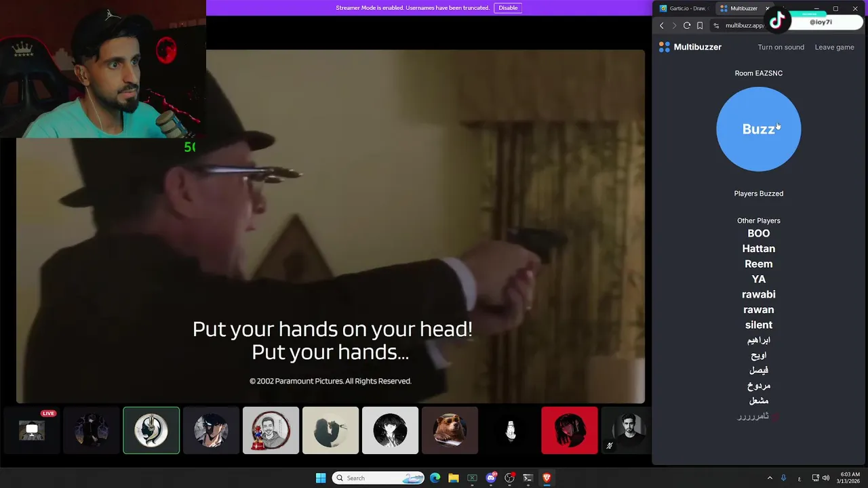Screen dimensions: 868x488
Task: Go back in the browser
Action: click(x=662, y=26)
